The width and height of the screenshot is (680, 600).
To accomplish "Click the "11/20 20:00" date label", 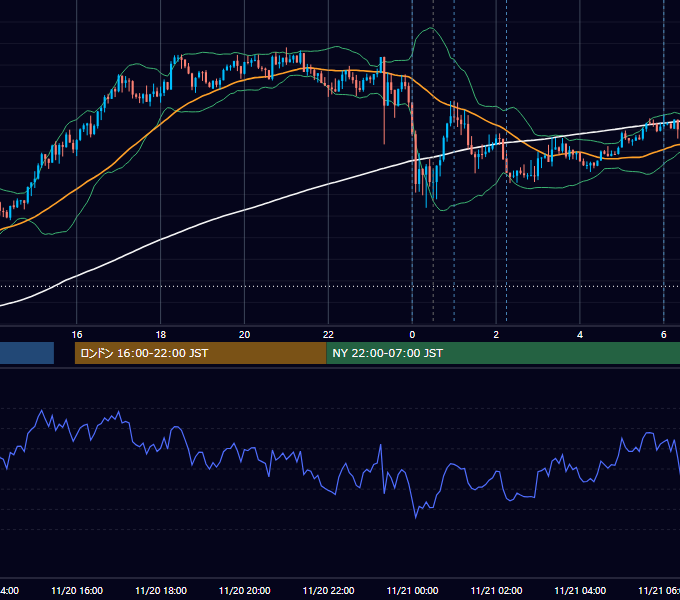I will (x=245, y=590).
